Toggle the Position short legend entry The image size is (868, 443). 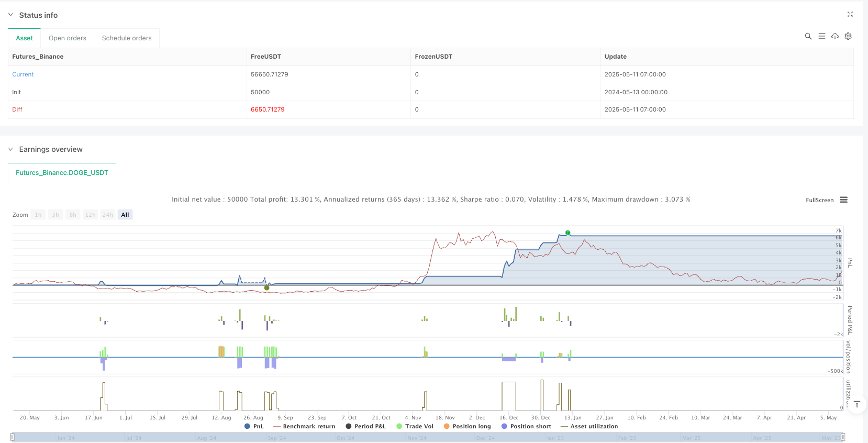pyautogui.click(x=526, y=426)
